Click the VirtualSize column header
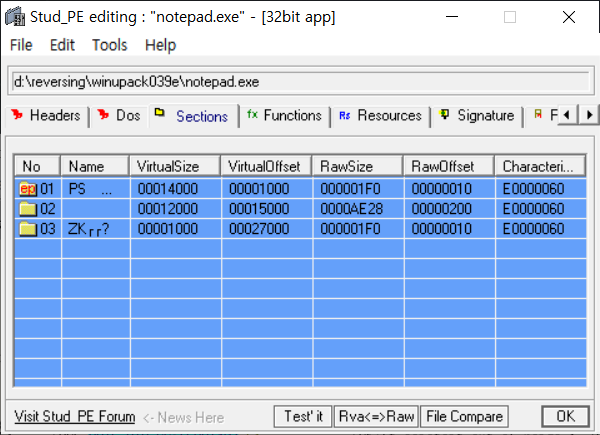600x435 pixels. click(175, 166)
